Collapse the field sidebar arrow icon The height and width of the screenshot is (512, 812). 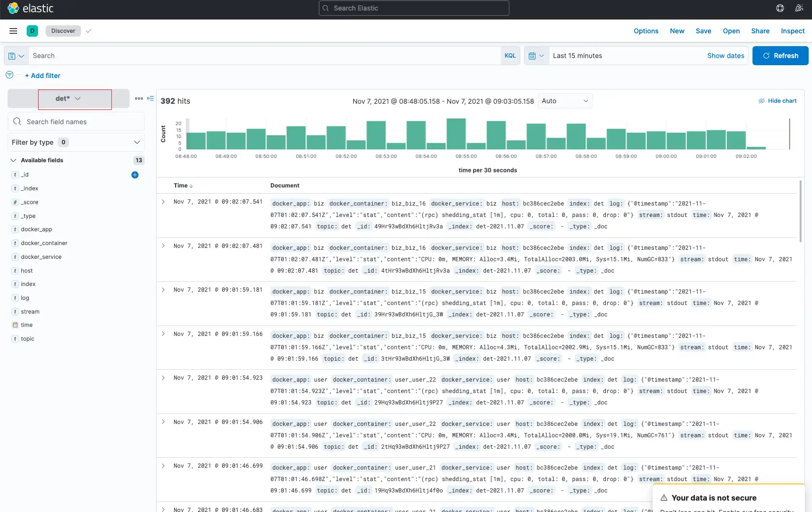click(150, 98)
